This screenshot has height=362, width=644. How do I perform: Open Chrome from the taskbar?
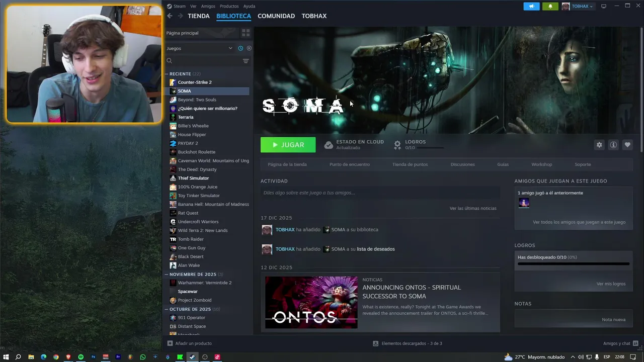(56, 357)
